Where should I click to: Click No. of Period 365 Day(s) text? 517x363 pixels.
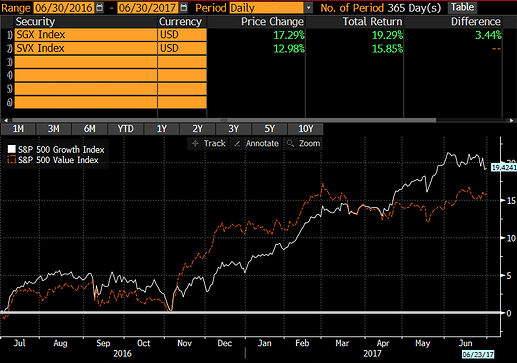[x=381, y=8]
